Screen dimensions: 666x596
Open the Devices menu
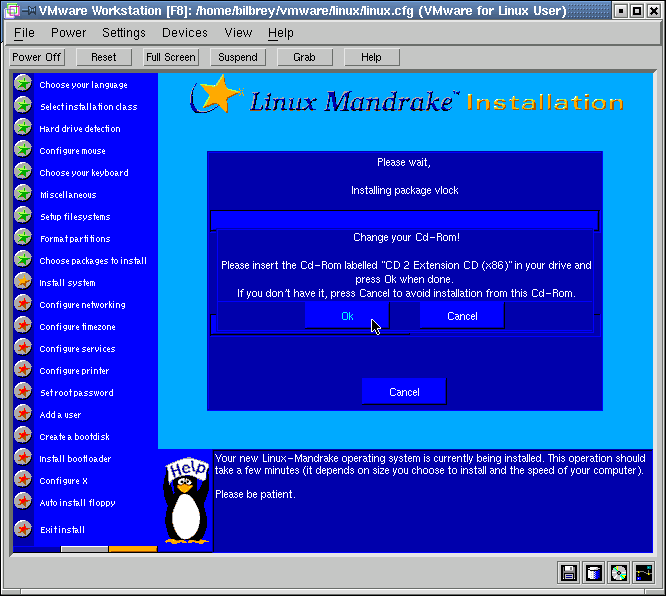point(185,33)
